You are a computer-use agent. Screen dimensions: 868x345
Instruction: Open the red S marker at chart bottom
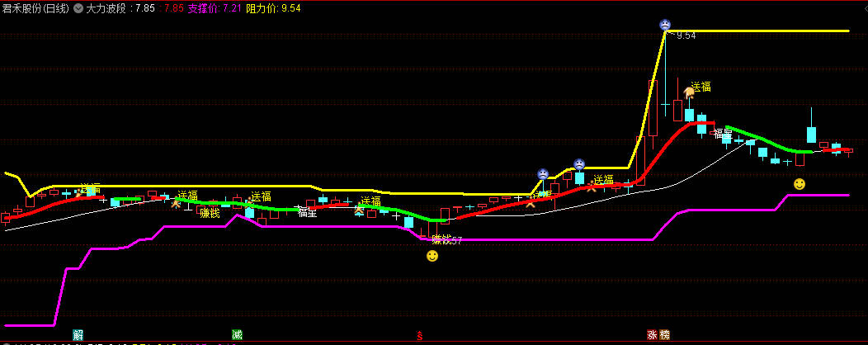(420, 336)
